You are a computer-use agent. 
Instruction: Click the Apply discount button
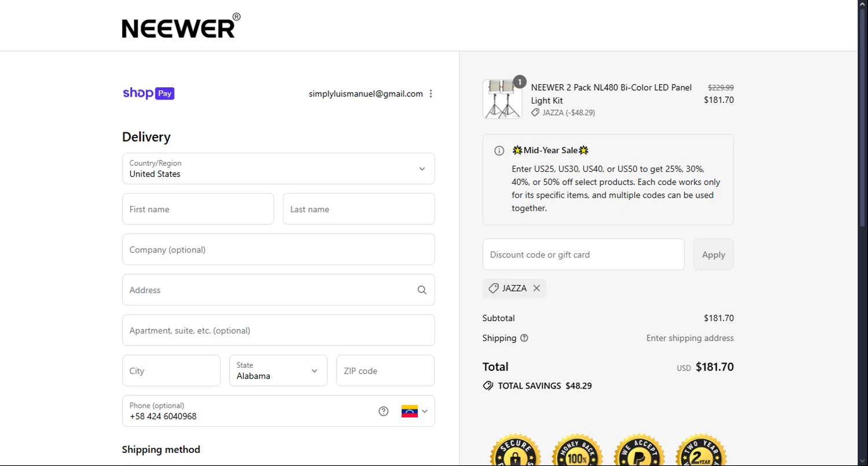pos(713,254)
